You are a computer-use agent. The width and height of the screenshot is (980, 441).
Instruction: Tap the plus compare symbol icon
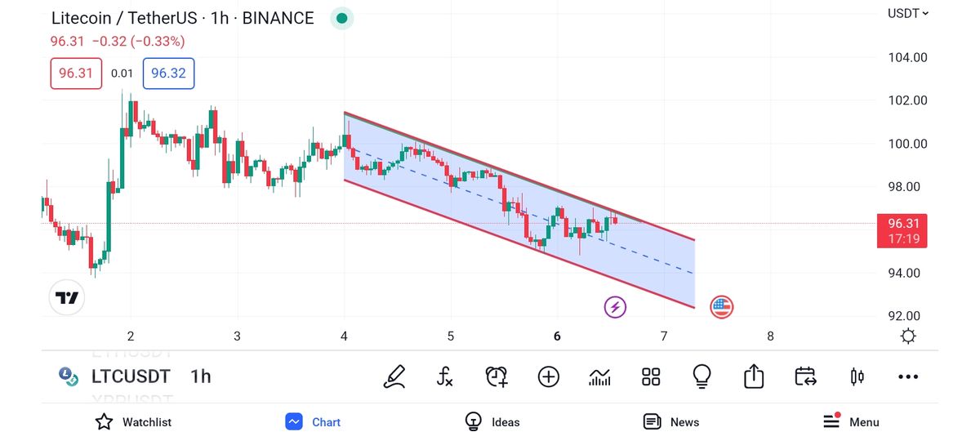548,376
